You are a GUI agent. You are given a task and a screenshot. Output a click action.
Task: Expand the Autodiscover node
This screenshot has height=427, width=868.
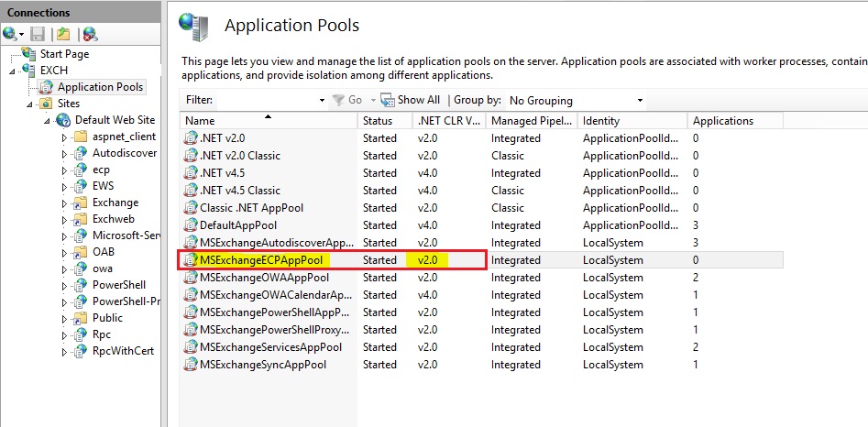[65, 154]
